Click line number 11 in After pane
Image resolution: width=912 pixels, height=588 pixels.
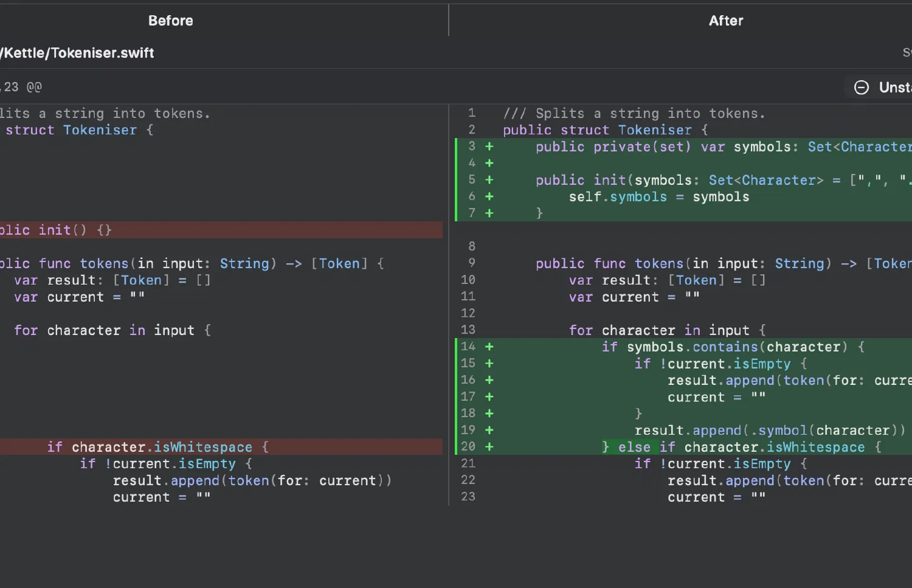coord(468,296)
